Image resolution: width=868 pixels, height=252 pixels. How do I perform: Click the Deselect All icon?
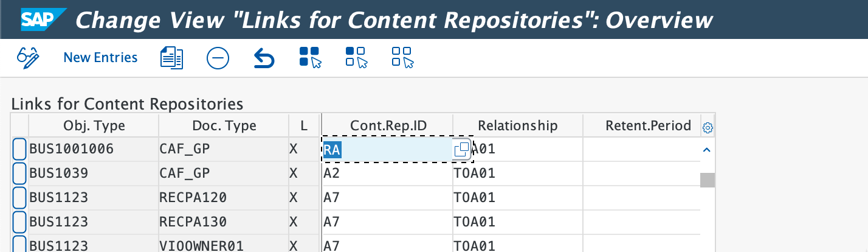[402, 58]
